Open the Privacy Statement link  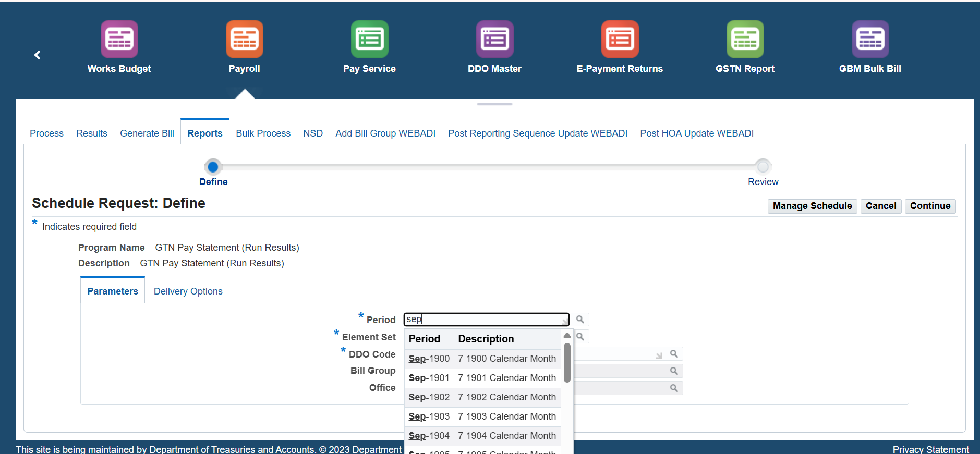pos(931,449)
